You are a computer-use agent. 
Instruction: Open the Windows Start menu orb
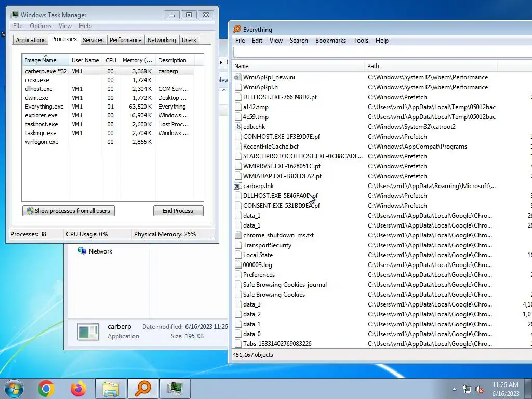(14, 389)
